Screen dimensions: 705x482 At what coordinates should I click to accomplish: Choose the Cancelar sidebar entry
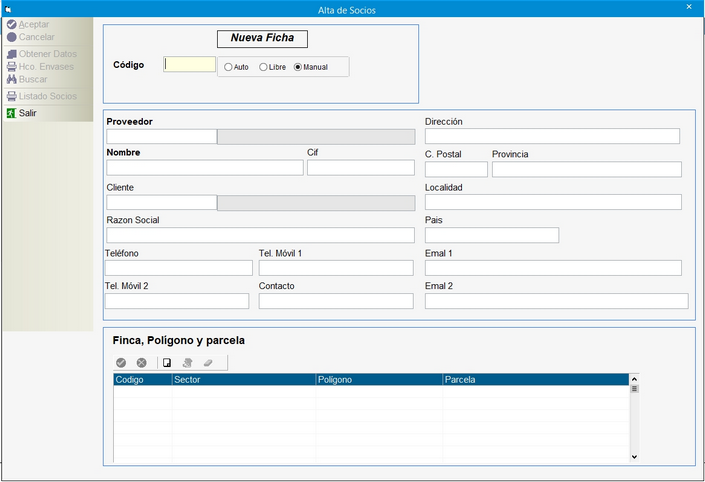36,37
